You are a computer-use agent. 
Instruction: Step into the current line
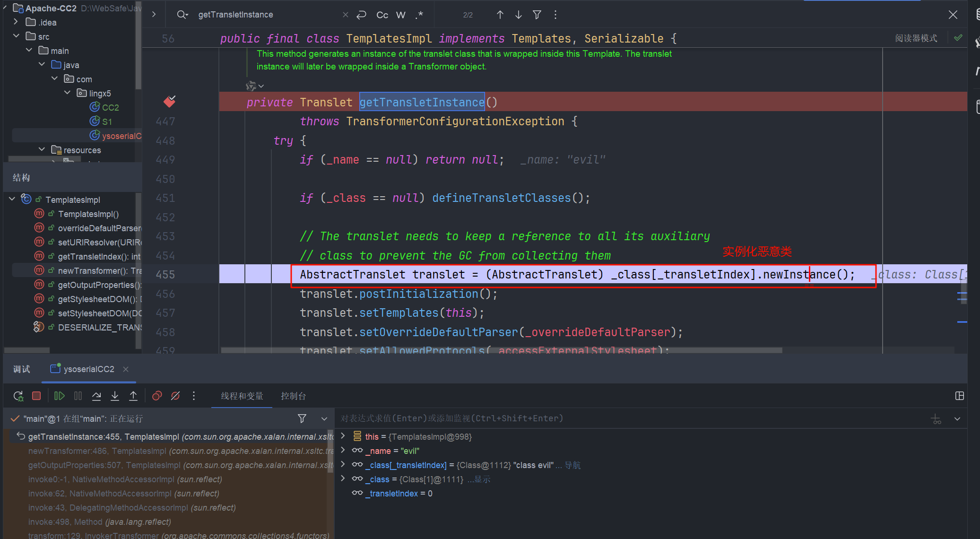tap(115, 396)
